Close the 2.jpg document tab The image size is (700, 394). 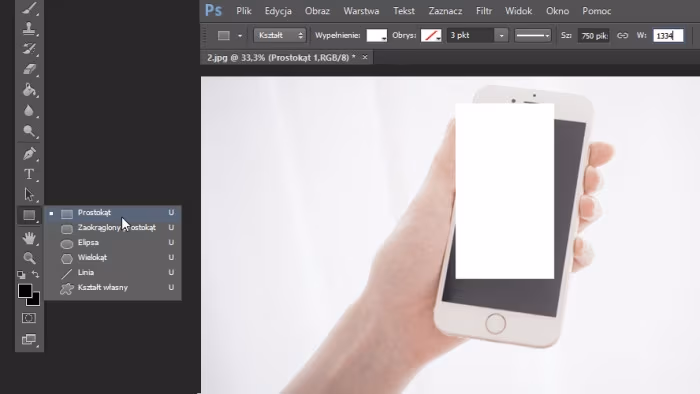click(x=365, y=57)
